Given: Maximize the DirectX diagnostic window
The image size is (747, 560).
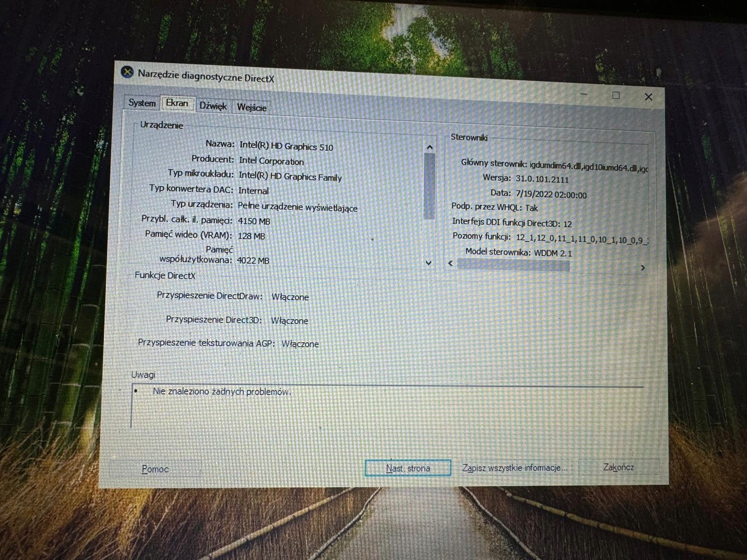Looking at the screenshot, I should pyautogui.click(x=616, y=95).
